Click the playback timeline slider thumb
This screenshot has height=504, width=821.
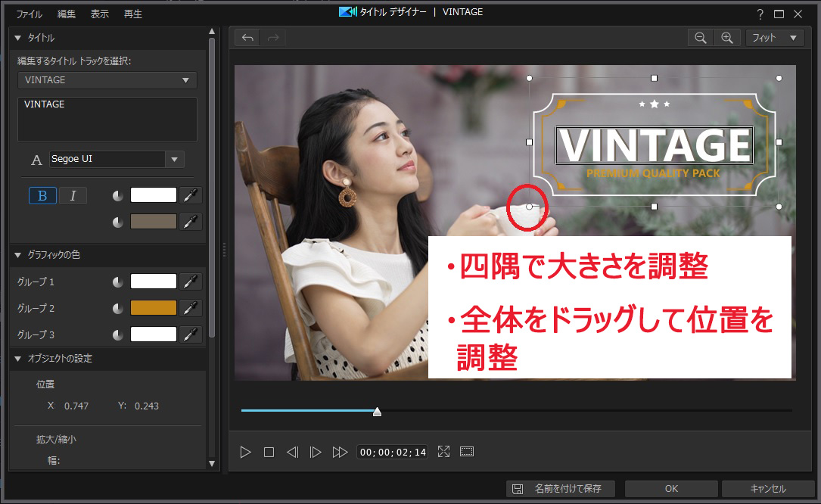click(377, 412)
